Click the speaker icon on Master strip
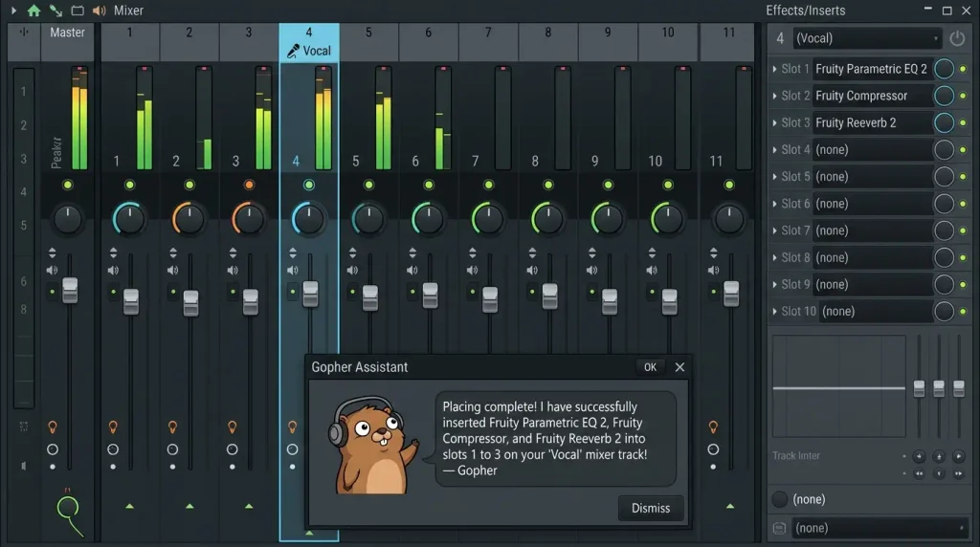 [52, 271]
